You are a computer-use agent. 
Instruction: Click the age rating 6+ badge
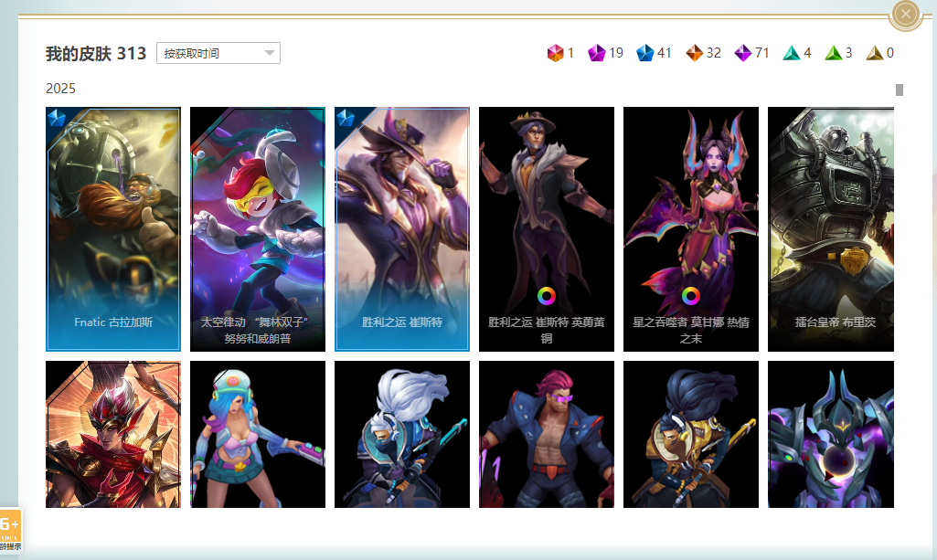10,530
